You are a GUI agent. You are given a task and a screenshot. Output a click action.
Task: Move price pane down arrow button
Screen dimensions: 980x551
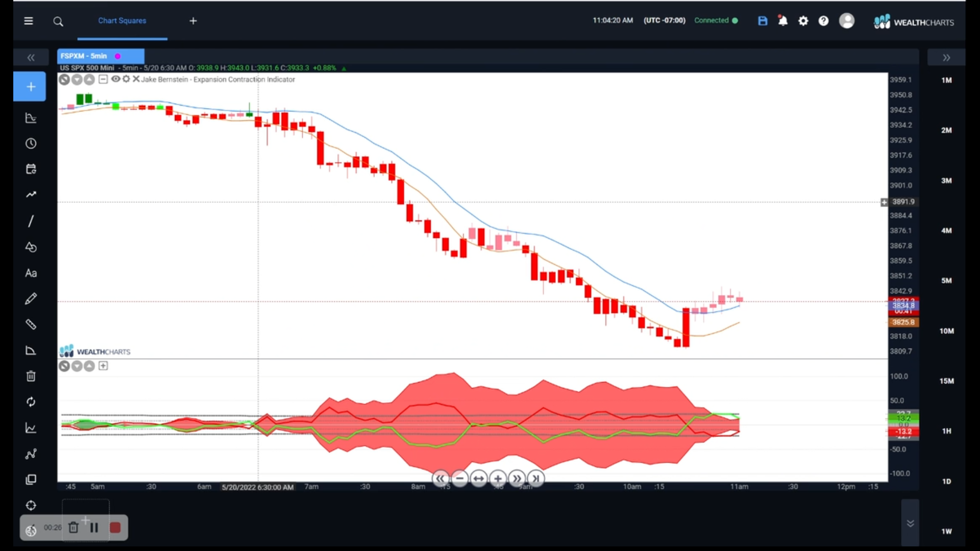point(77,80)
